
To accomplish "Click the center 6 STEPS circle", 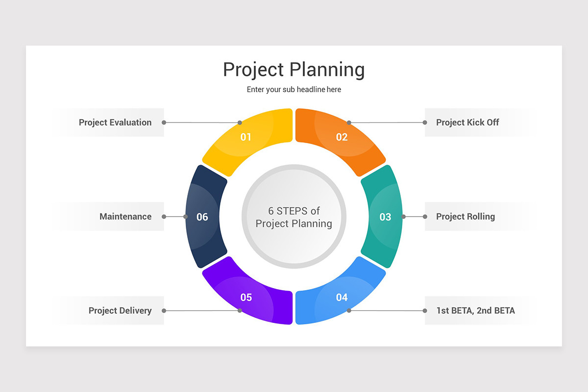I will pyautogui.click(x=294, y=217).
